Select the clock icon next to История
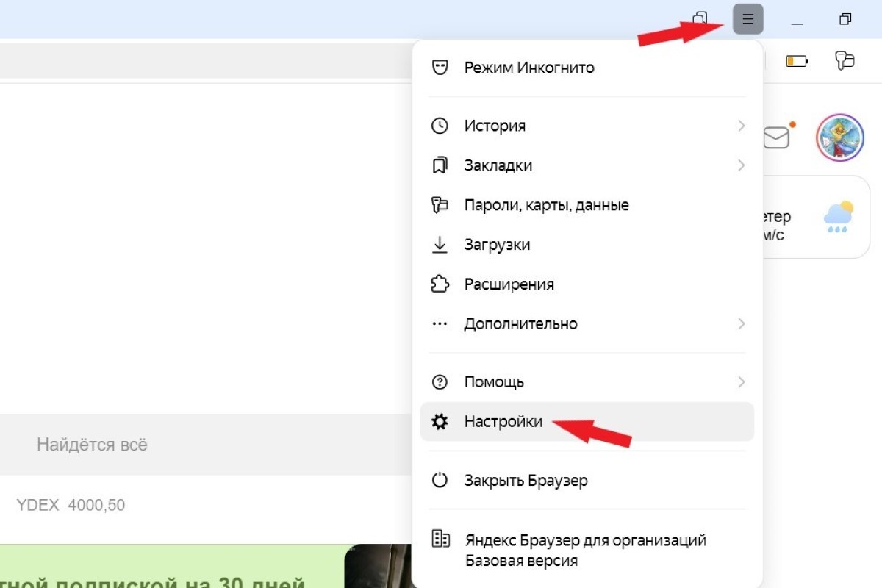This screenshot has width=882, height=588. tap(440, 126)
